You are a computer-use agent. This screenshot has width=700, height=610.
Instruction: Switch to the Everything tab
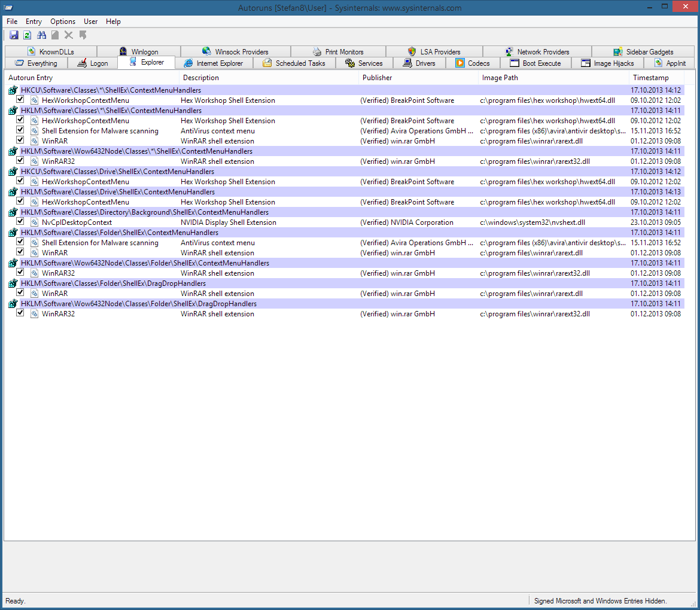(36, 63)
